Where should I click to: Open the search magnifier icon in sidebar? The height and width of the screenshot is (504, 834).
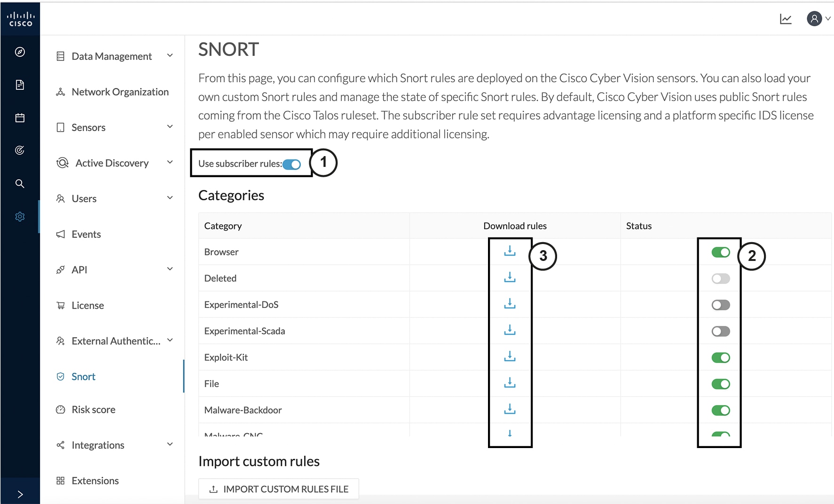[x=20, y=183]
